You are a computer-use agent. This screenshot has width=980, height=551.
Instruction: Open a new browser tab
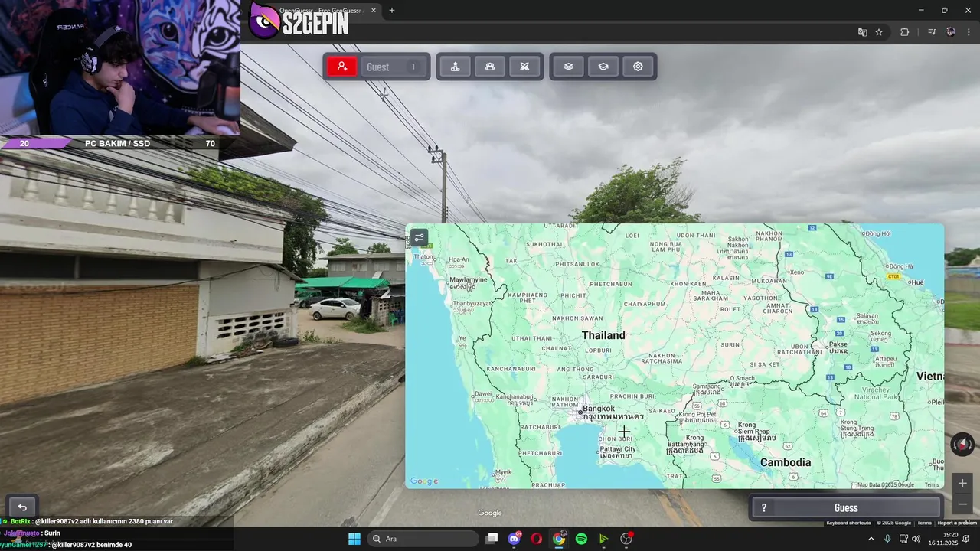point(392,10)
